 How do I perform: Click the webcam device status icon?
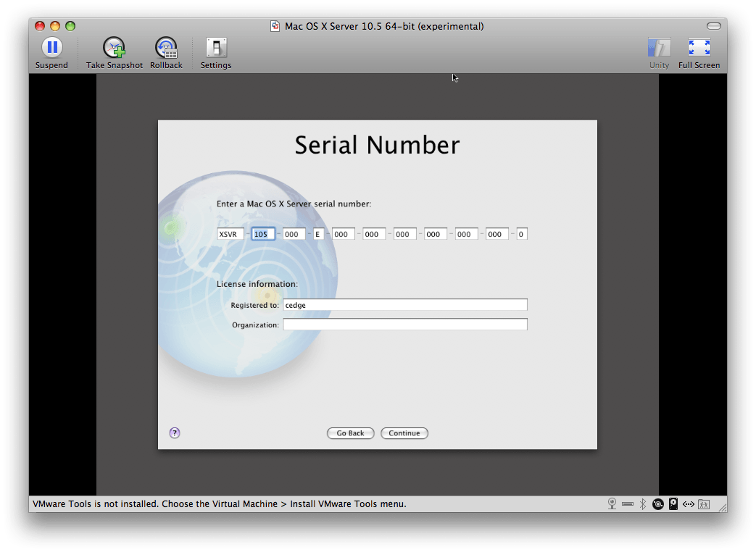pyautogui.click(x=612, y=504)
